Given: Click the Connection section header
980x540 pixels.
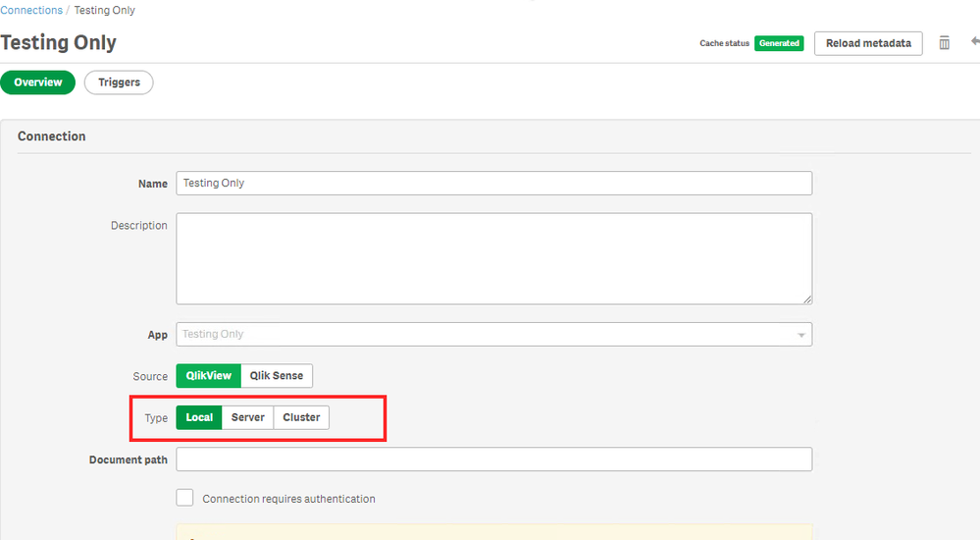Looking at the screenshot, I should (x=51, y=136).
